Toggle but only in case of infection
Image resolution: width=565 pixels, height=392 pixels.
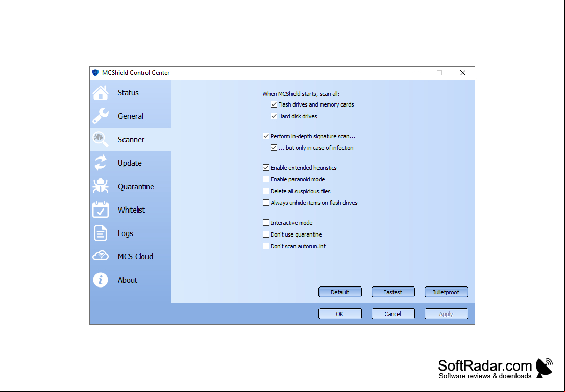pos(274,148)
